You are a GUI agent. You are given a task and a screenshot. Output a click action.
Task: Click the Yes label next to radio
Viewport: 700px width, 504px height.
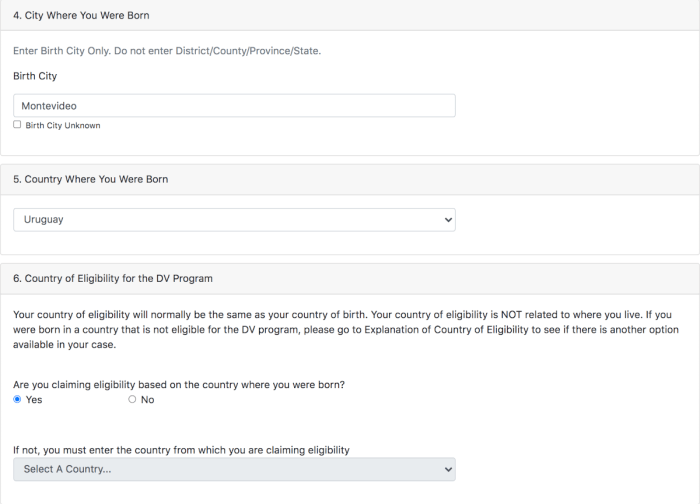click(34, 400)
